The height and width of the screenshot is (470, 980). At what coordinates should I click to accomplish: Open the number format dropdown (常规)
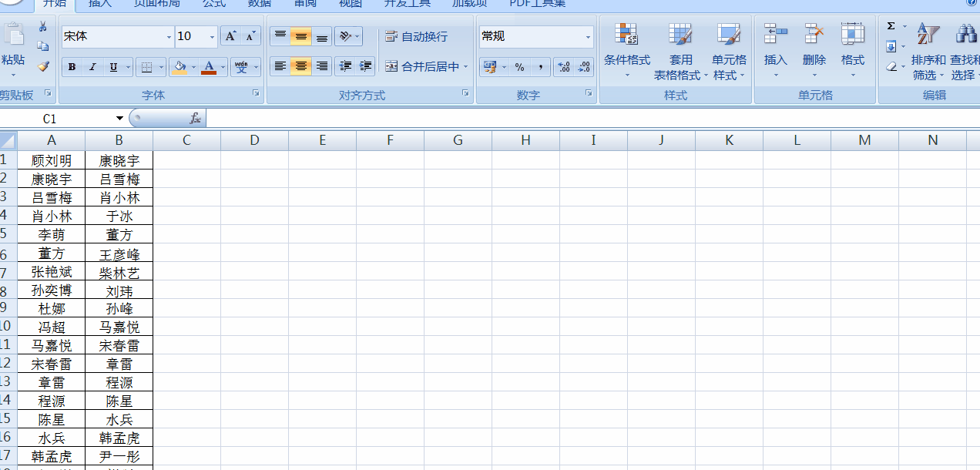point(588,36)
